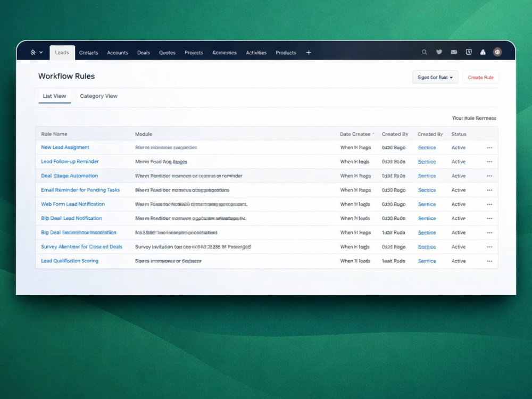This screenshot has height=399, width=532.
Task: Open the Lead Follow-up Reminder rule
Action: tap(70, 162)
